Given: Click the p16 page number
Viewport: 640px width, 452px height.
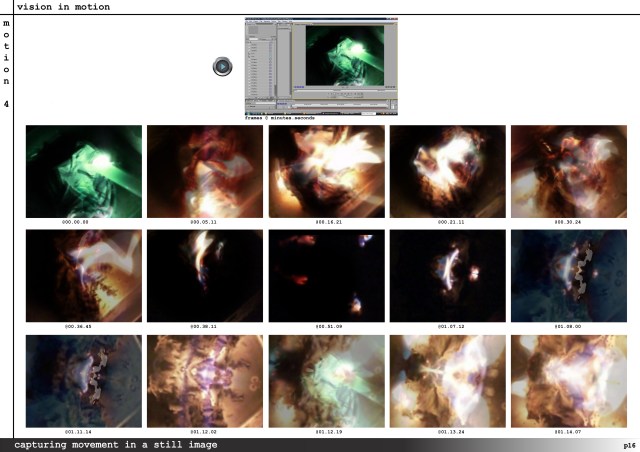Looking at the screenshot, I should [x=627, y=444].
